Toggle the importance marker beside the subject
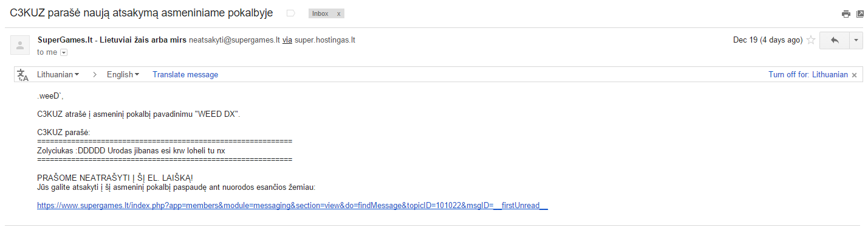868x227 pixels. pos(290,13)
